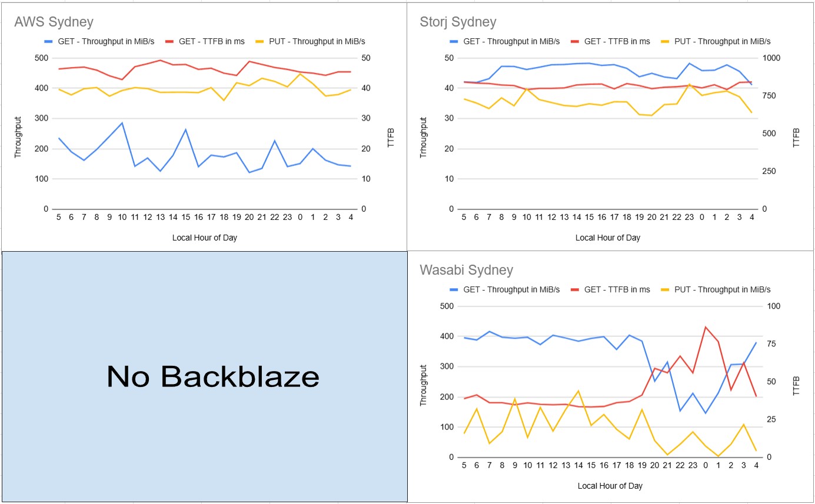Image resolution: width=815 pixels, height=504 pixels.
Task: Click the 750 value on Storj TTFB axis
Action: 770,95
